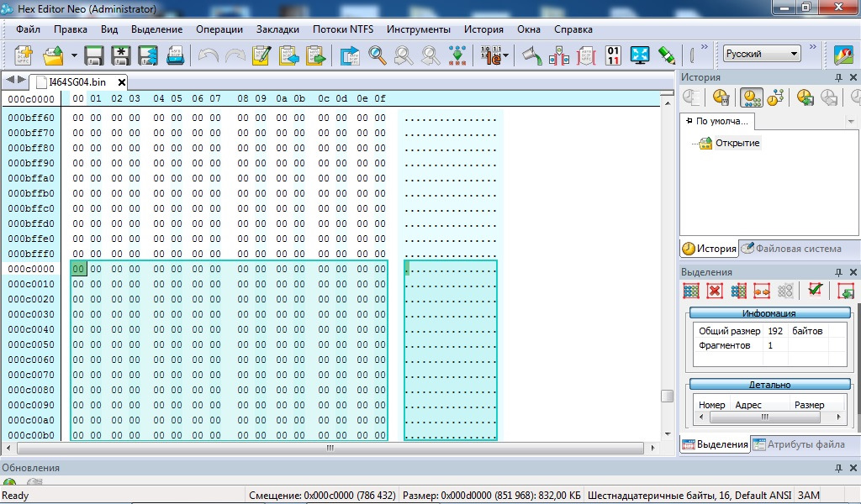Viewport: 861px width, 504px height.
Task: Open the Правка menu
Action: (71, 29)
